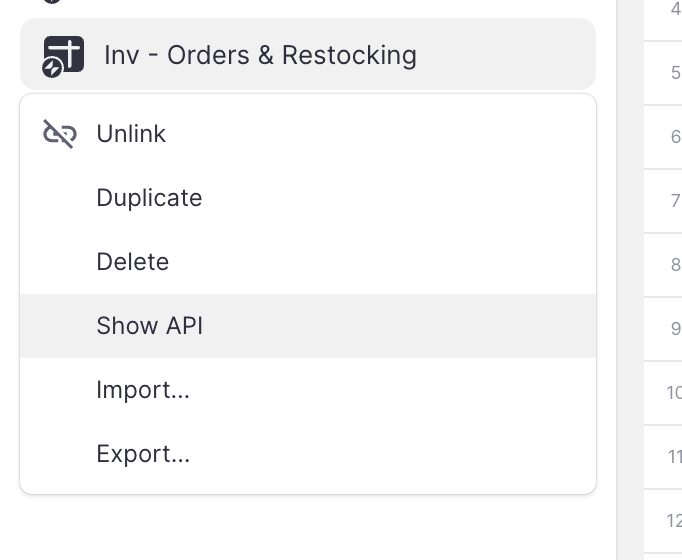This screenshot has width=682, height=560.
Task: Click row header 7
Action: pos(675,201)
